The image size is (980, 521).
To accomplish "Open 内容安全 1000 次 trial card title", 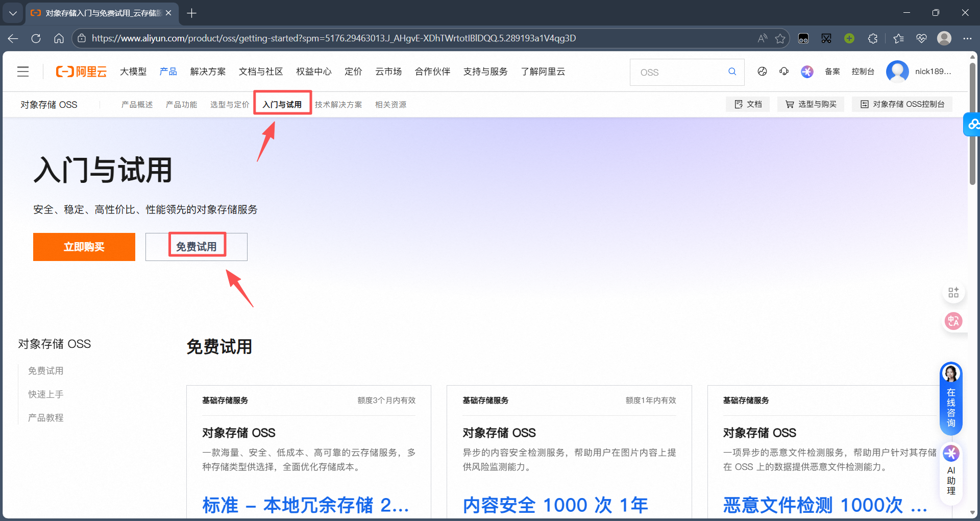I will [x=555, y=505].
